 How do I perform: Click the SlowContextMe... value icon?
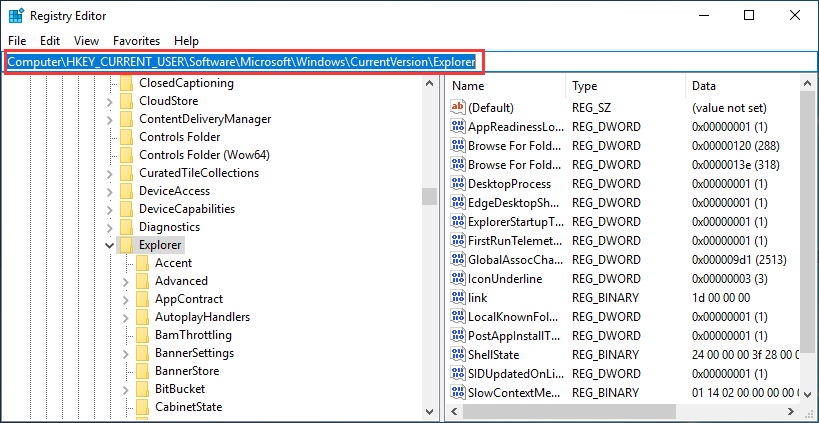pos(458,393)
